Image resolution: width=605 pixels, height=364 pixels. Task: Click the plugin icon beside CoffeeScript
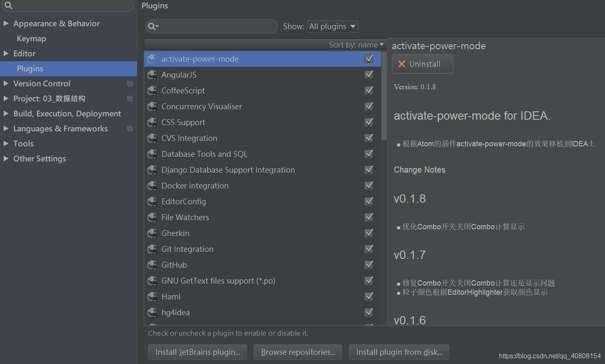152,90
